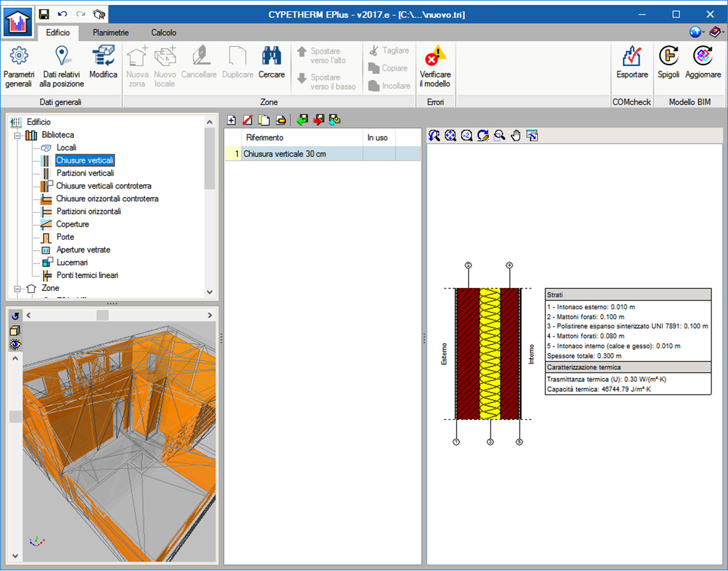Viewport: 728px width, 571px height.
Task: Click the print icon in title bar
Action: point(99,15)
